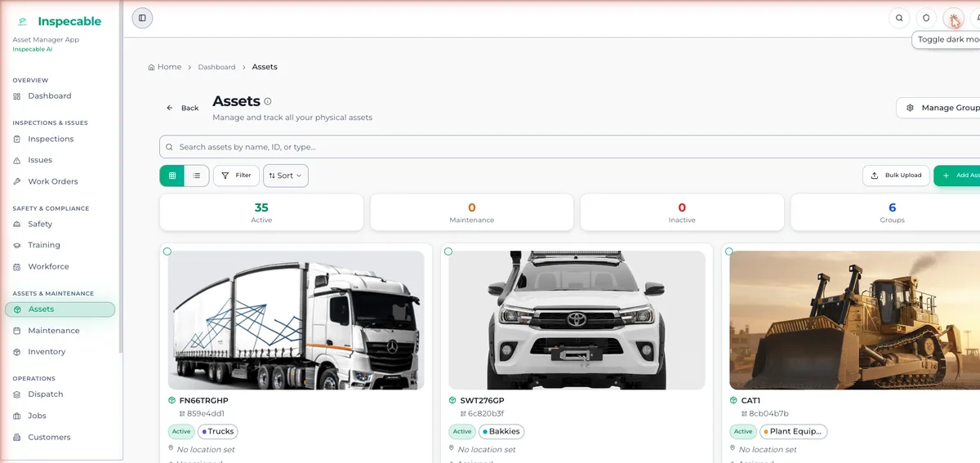Open the search icon in the top bar
The height and width of the screenshot is (463, 980).
point(899,18)
